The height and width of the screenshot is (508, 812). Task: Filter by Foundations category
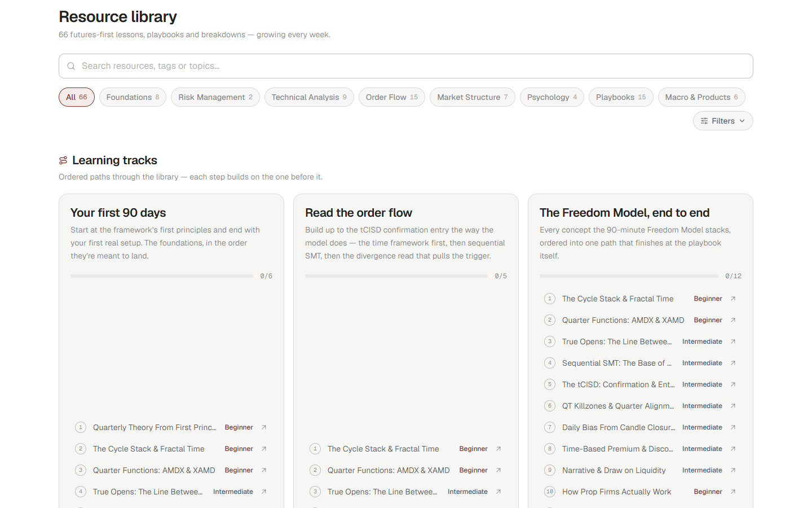pos(133,97)
